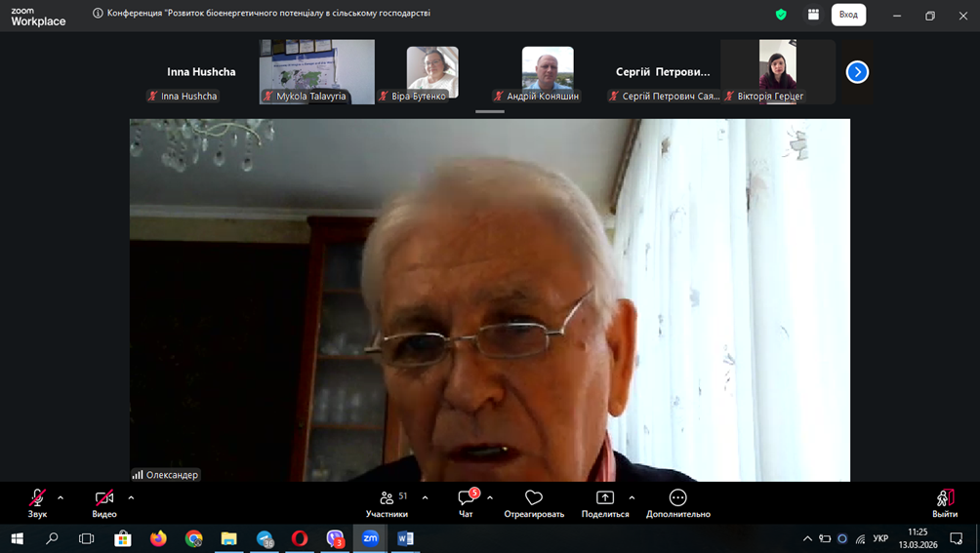The height and width of the screenshot is (553, 980).
Task: Open Windows notification center icon
Action: tap(957, 538)
